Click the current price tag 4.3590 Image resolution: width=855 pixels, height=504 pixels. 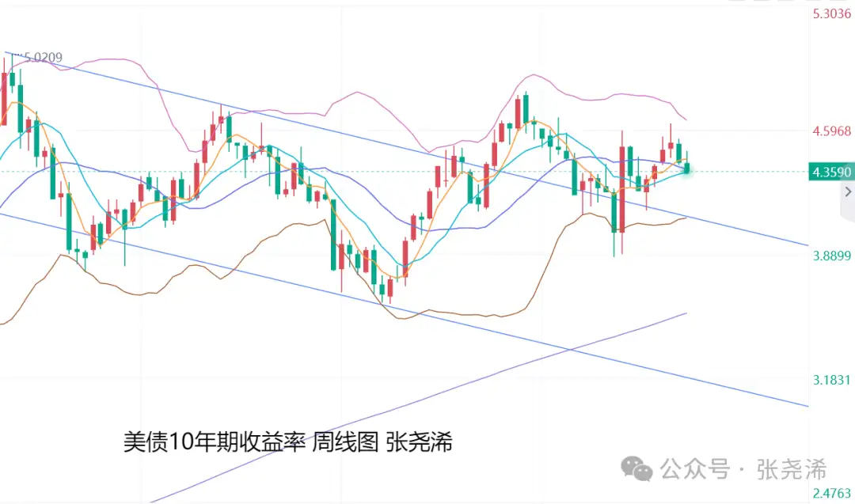tap(831, 172)
